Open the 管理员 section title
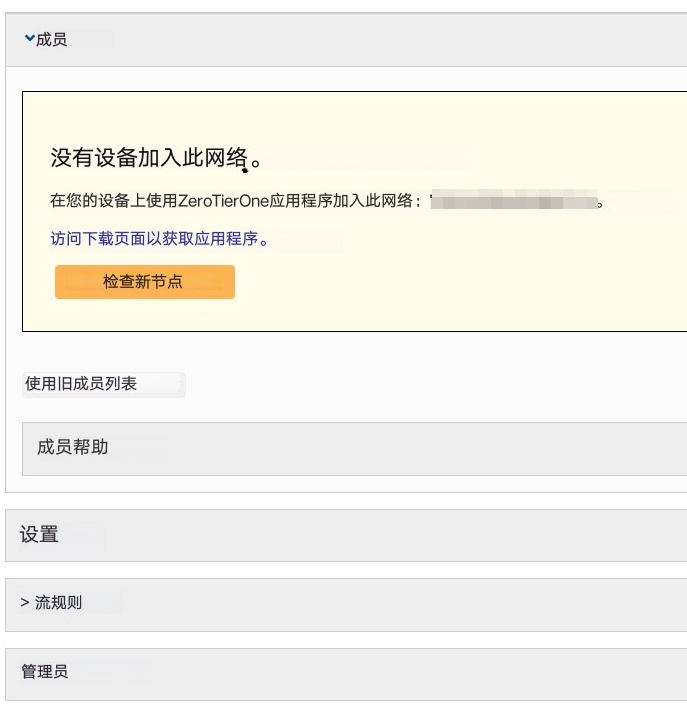 tap(45, 671)
